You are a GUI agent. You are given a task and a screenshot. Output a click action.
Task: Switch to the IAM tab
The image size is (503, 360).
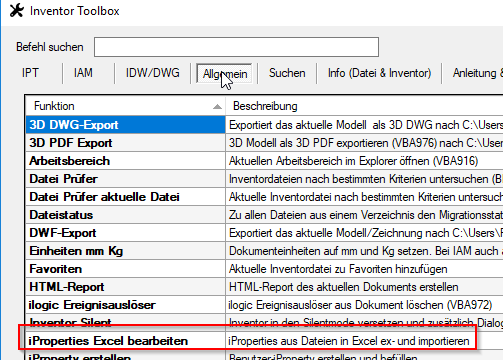(83, 73)
